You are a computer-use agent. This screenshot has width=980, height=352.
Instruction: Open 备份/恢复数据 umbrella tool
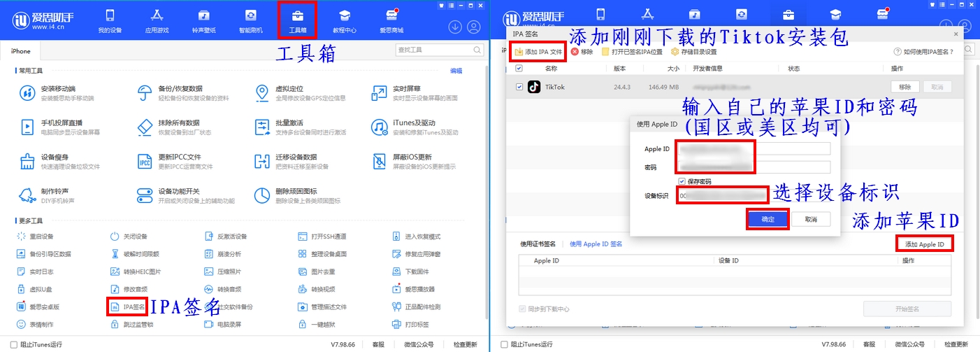click(x=145, y=93)
